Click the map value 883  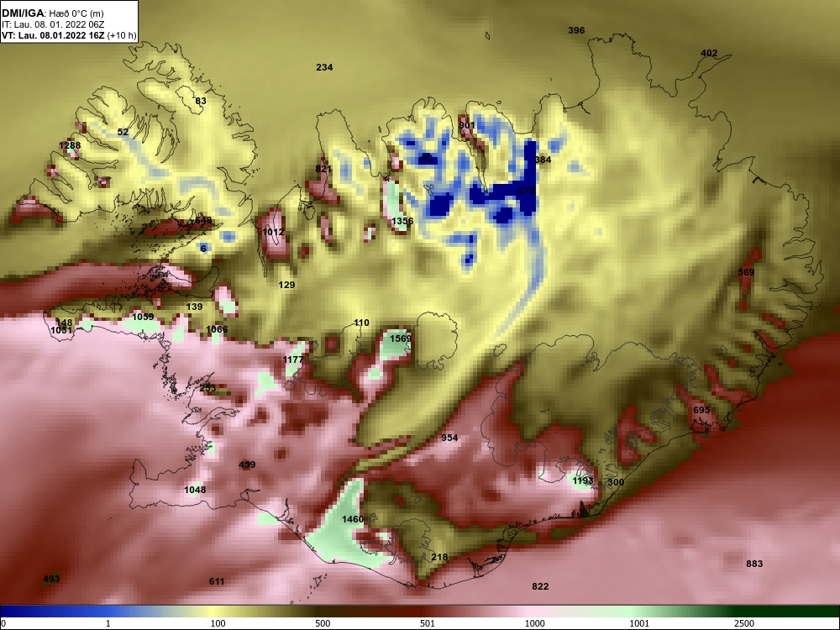tap(754, 564)
